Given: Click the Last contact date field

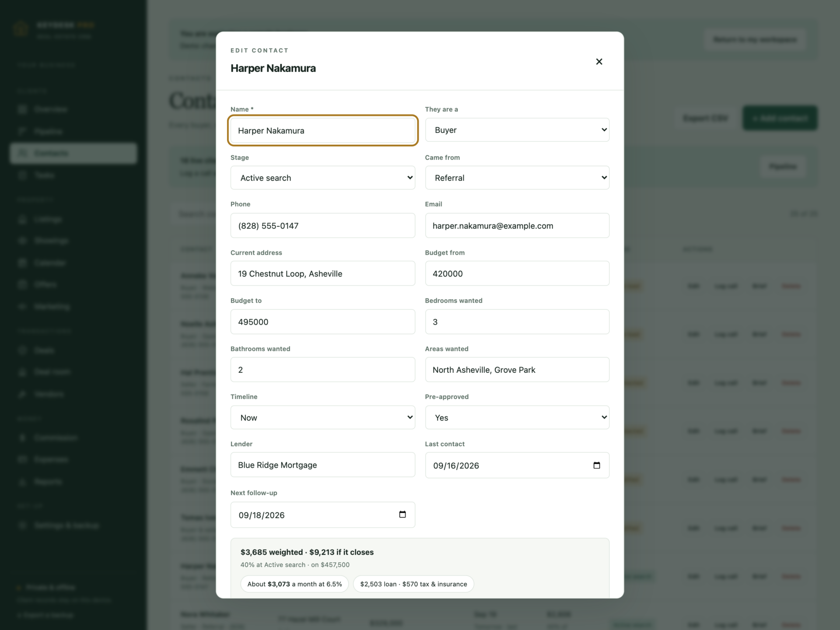Looking at the screenshot, I should (x=517, y=465).
